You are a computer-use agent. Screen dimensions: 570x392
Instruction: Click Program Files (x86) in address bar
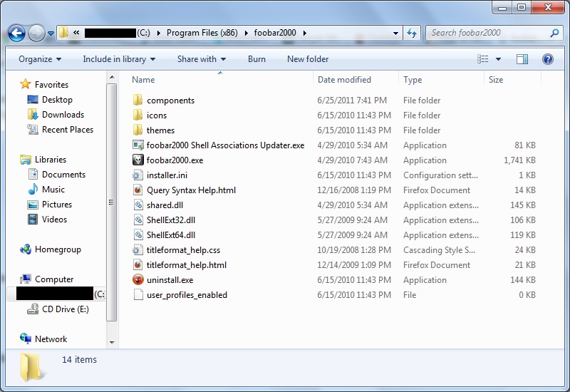202,33
